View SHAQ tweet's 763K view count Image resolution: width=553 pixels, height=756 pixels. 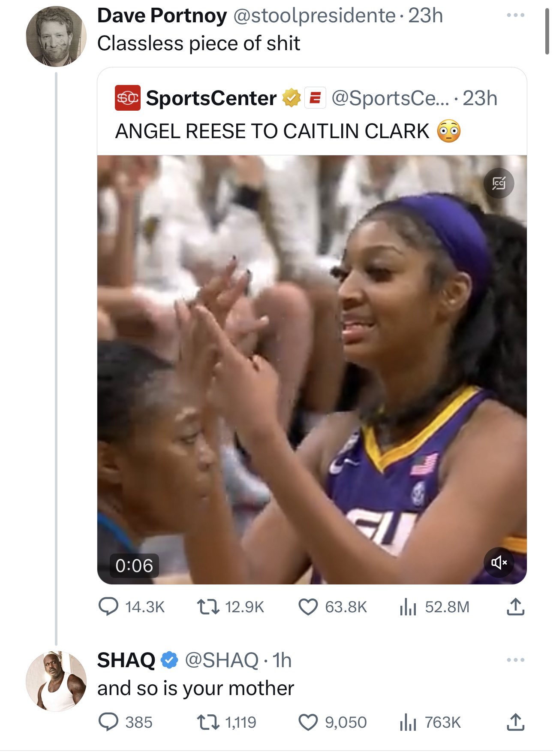pos(408,722)
